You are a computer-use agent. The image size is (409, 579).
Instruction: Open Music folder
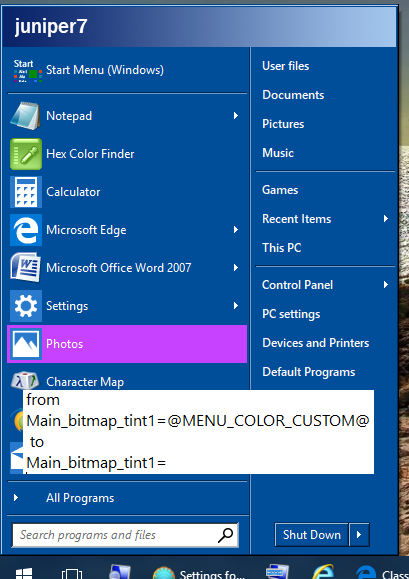pyautogui.click(x=278, y=153)
